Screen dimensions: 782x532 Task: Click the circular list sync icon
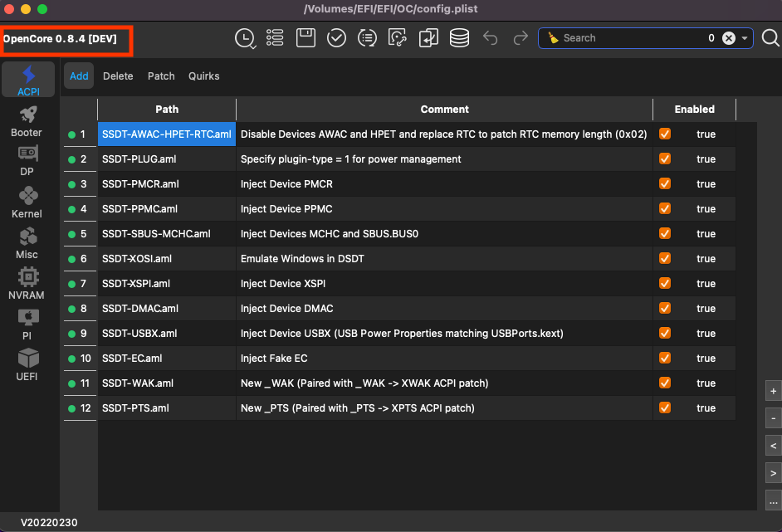tap(367, 38)
